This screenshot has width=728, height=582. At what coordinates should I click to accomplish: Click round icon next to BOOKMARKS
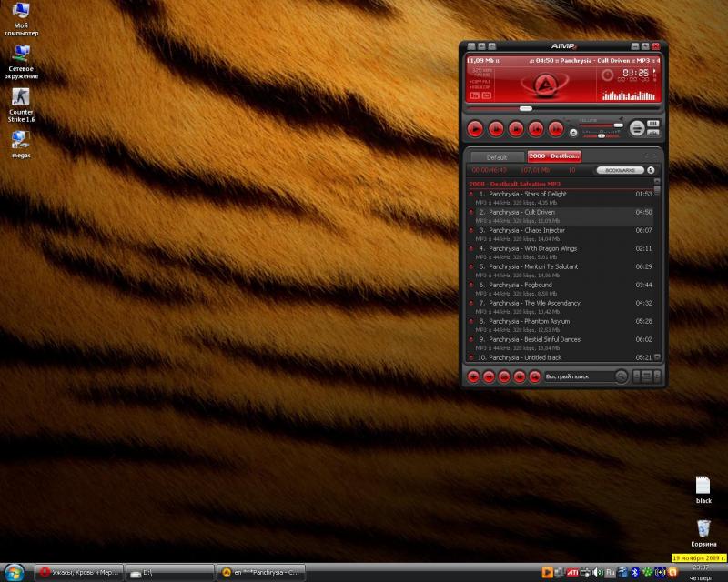point(651,170)
